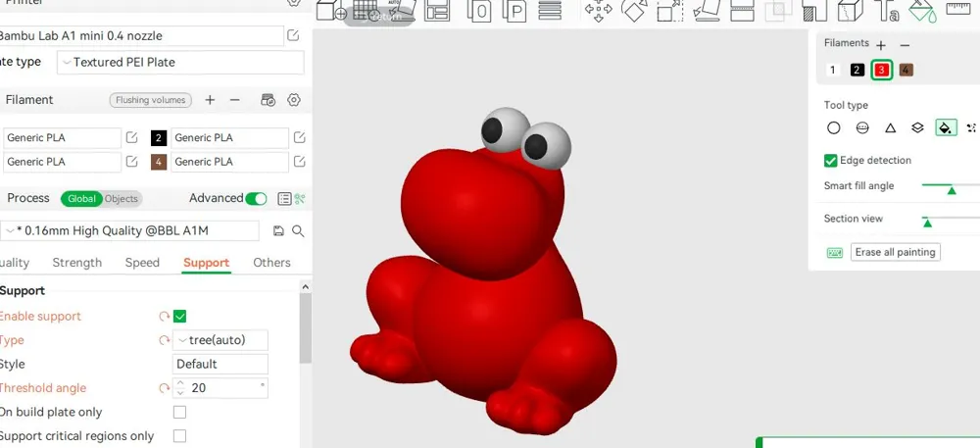Remove a filament in the left Filament panel
This screenshot has height=448, width=980.
pos(234,100)
